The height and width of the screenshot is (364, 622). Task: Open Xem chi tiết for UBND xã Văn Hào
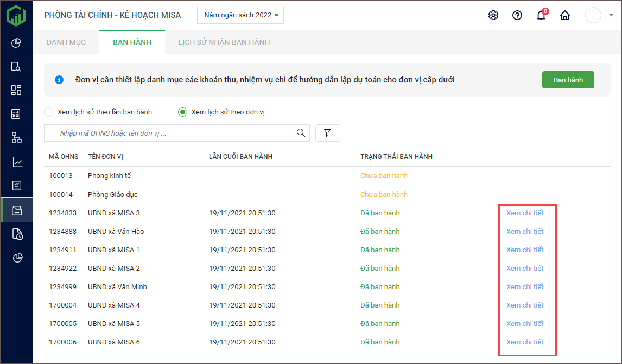(x=525, y=231)
